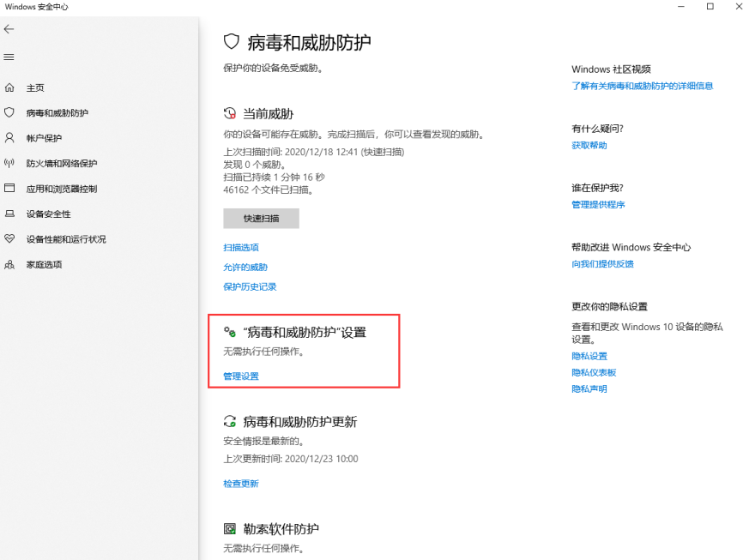
Task: Click the text 安全情报是最新的。
Action: pos(263,441)
